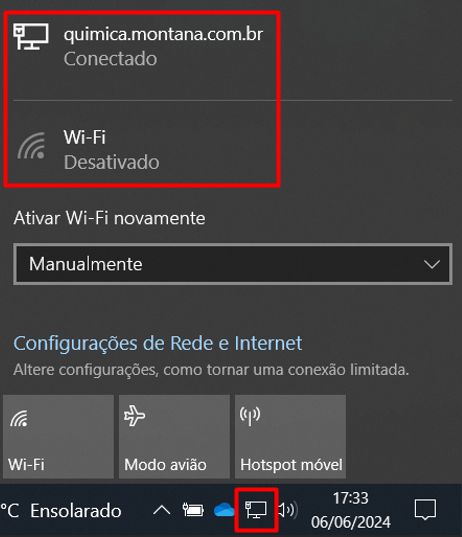Click the chevron arrow in Manualmente combo box
This screenshot has width=462, height=537.
(432, 264)
